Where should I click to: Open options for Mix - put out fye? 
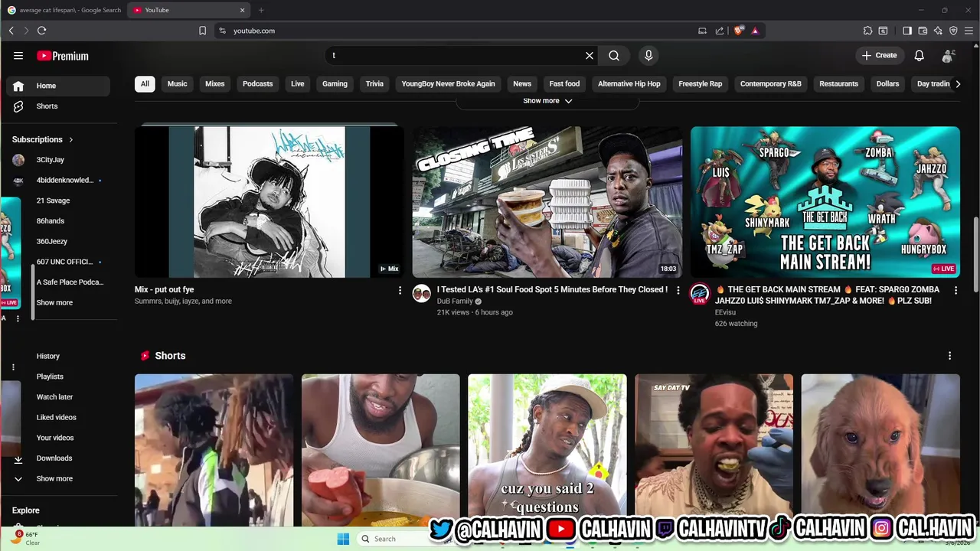[400, 290]
